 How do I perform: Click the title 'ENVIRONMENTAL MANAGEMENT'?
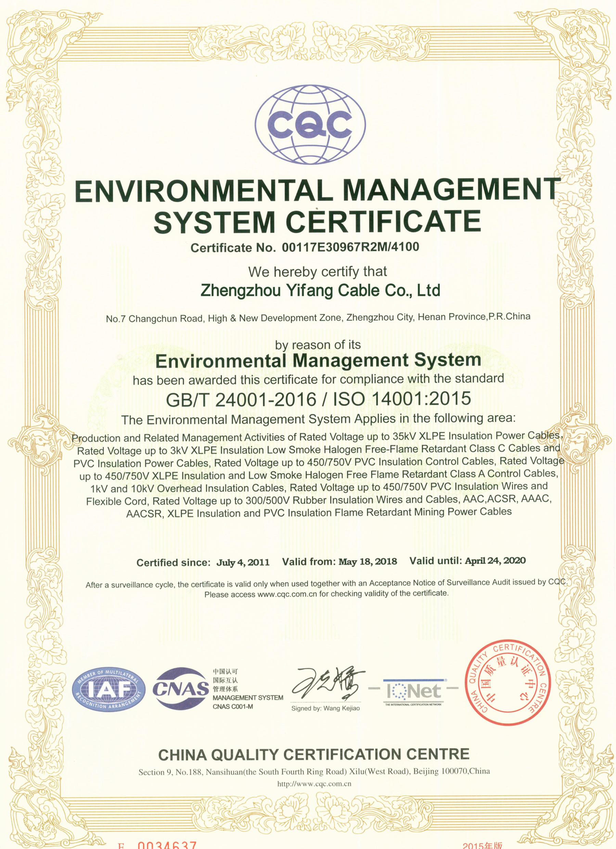(x=318, y=191)
